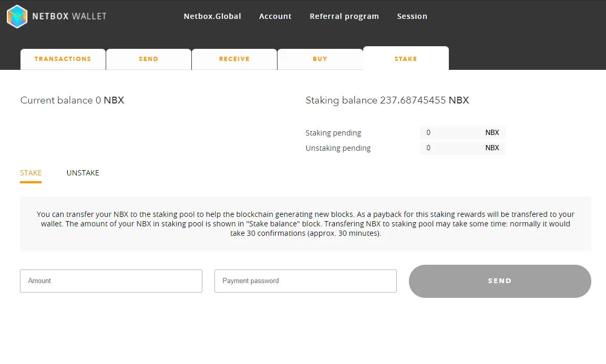Switch to the Transactions tab
The width and height of the screenshot is (606, 364).
click(63, 59)
